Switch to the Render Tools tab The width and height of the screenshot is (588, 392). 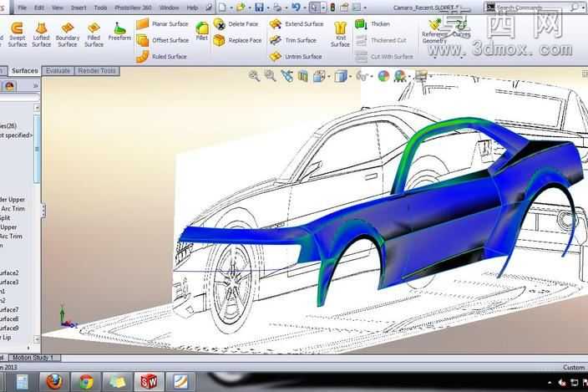pos(97,71)
